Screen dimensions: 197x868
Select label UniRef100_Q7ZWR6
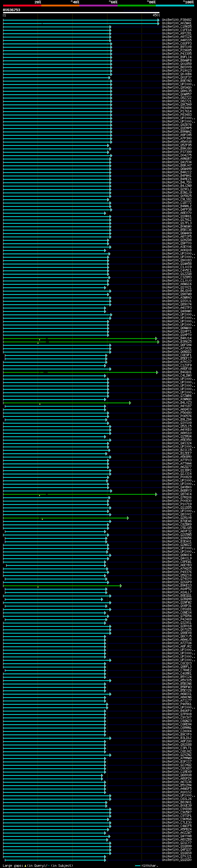point(177,396)
